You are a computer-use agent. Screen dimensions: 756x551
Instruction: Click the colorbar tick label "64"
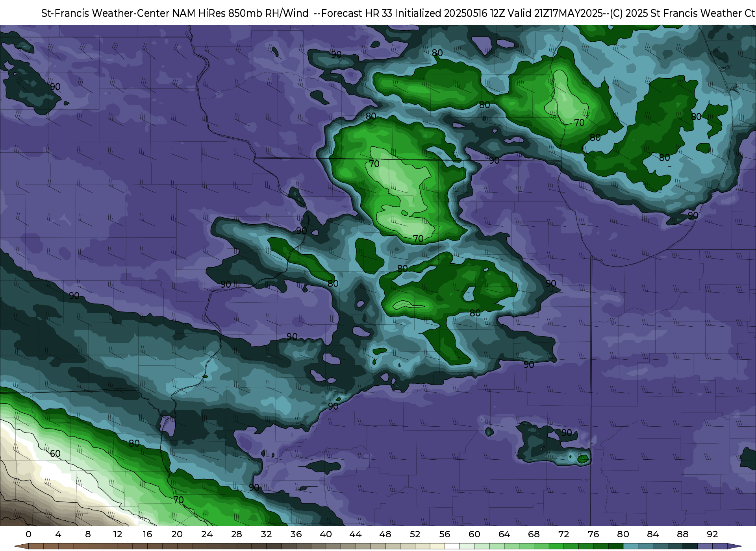coord(504,534)
